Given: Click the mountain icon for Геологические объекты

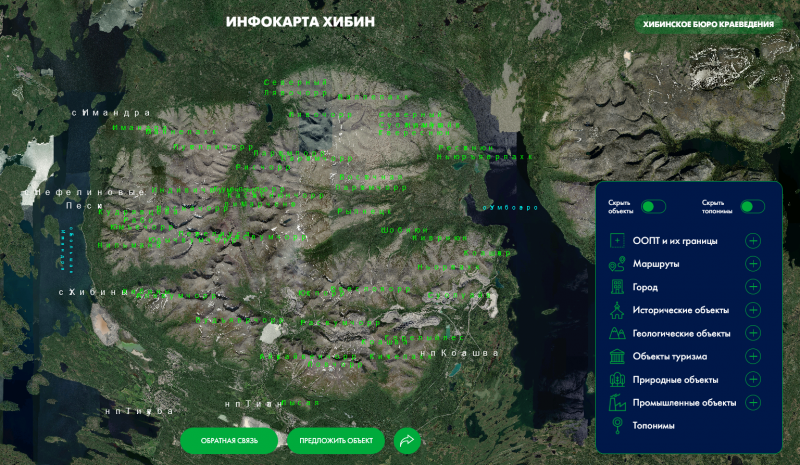Looking at the screenshot, I should click(x=617, y=333).
